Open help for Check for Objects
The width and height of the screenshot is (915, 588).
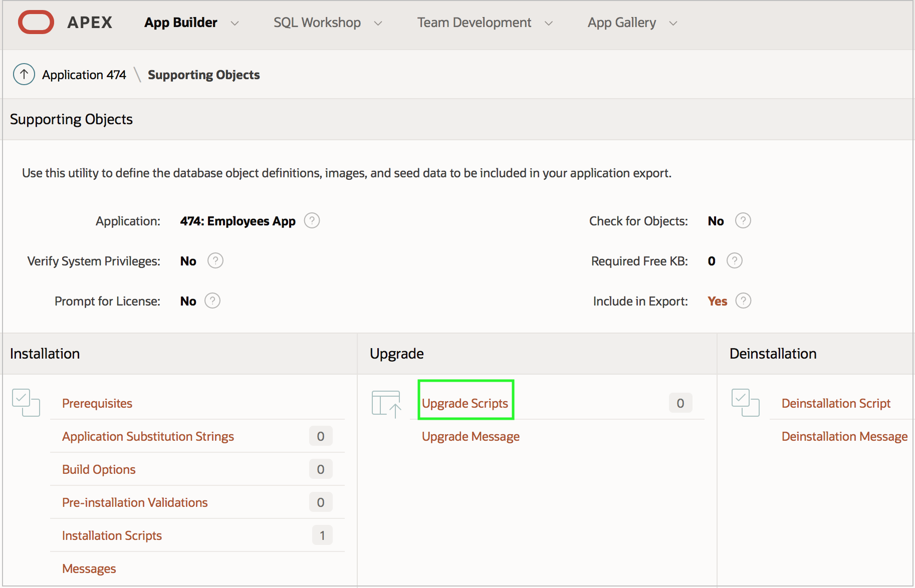coord(743,221)
